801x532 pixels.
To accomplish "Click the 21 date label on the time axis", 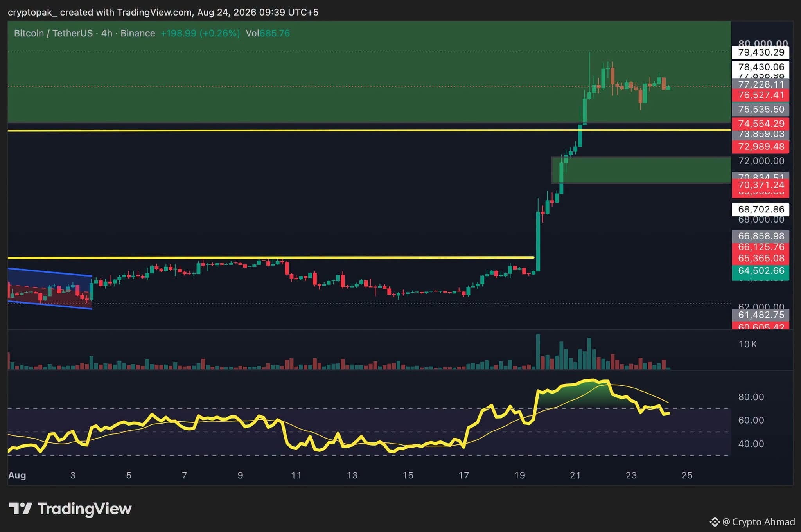I will [x=575, y=475].
